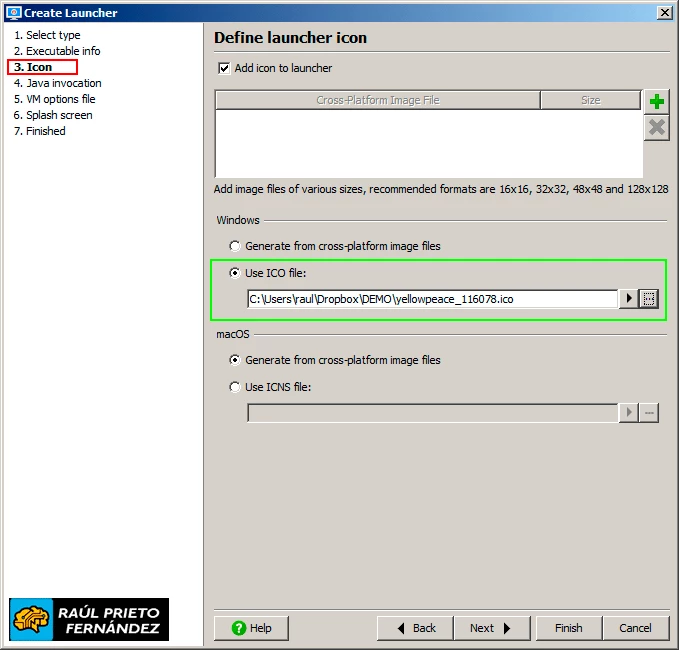Select Windows Generate from cross-platform image files
Viewport: 679px width, 650px height.
tap(235, 246)
